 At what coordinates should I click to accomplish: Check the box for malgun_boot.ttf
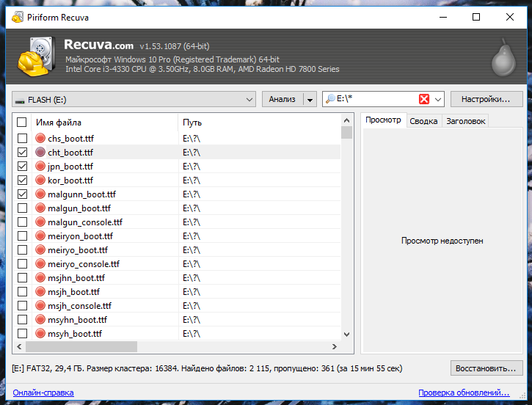pyautogui.click(x=23, y=208)
